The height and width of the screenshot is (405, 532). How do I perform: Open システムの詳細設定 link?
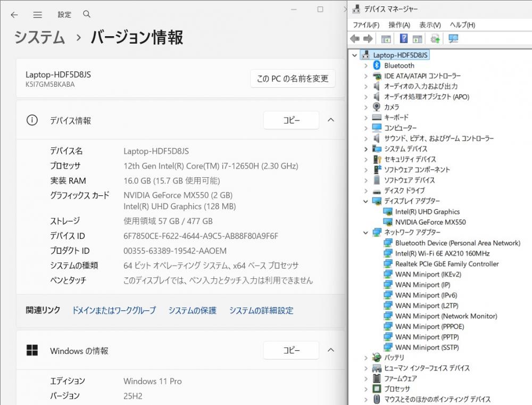tap(261, 310)
